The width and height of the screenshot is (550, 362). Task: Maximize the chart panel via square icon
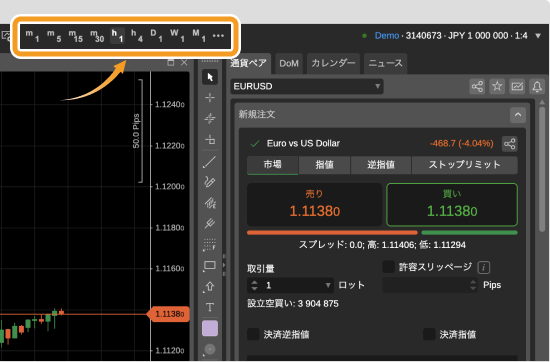[171, 63]
